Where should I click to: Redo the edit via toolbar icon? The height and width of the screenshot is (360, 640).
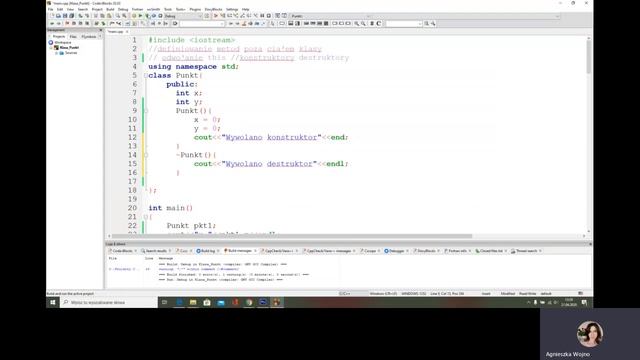click(87, 16)
